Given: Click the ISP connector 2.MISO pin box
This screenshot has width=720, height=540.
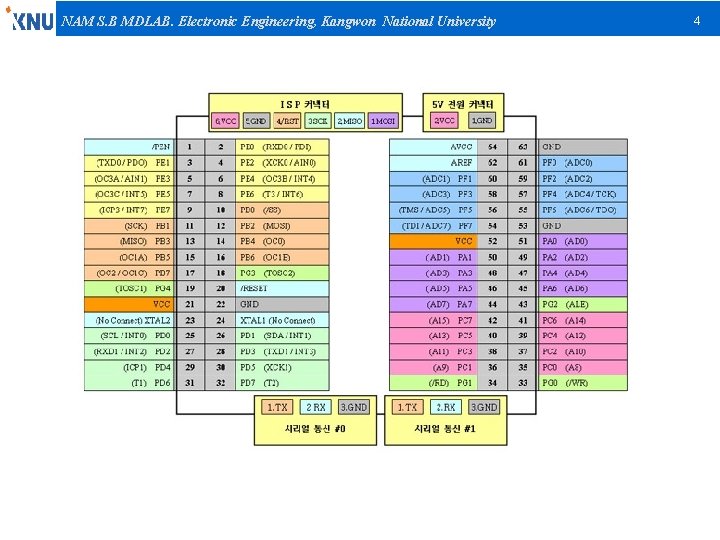Looking at the screenshot, I should click(x=349, y=121).
